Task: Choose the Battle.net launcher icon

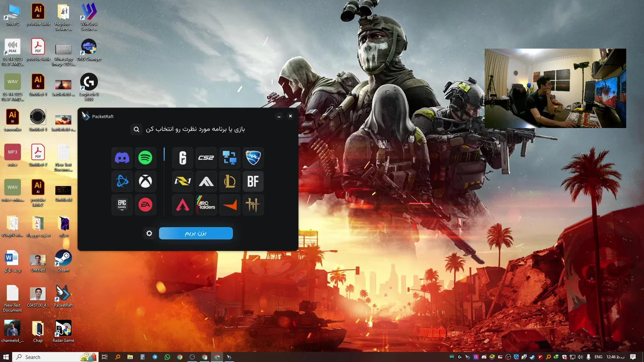Action: click(x=122, y=182)
